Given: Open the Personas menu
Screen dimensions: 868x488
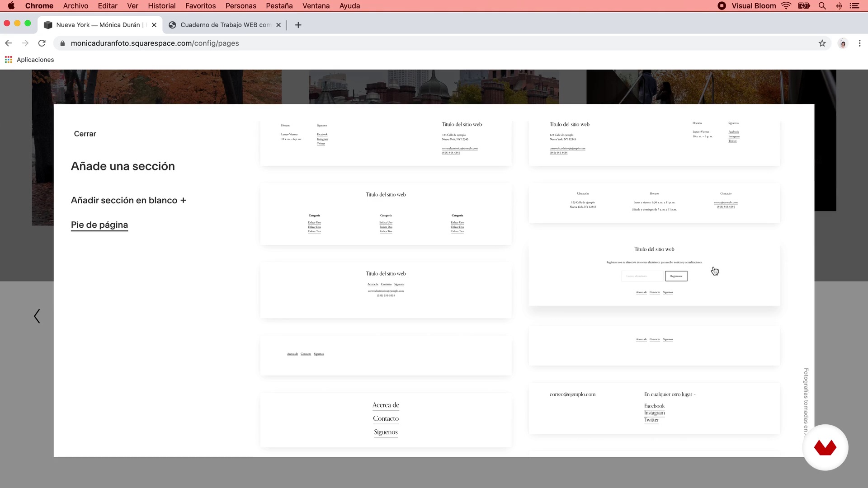Looking at the screenshot, I should point(241,6).
